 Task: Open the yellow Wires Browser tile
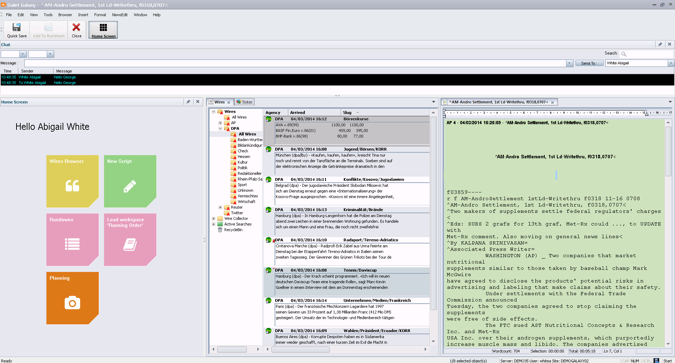tap(72, 181)
